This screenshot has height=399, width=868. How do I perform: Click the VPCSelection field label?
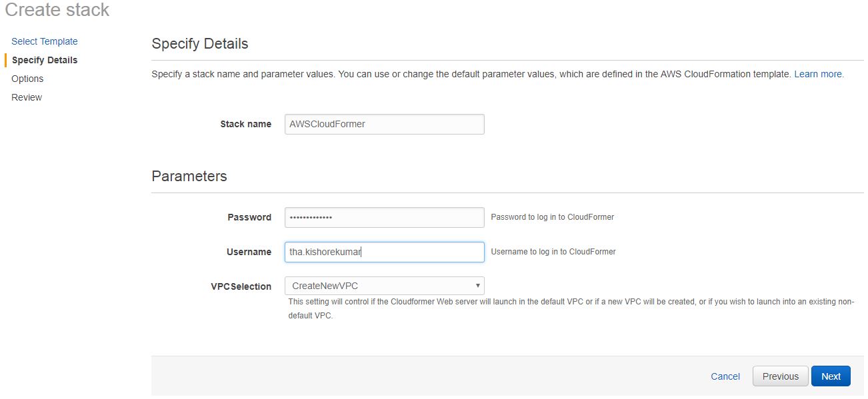click(x=241, y=286)
